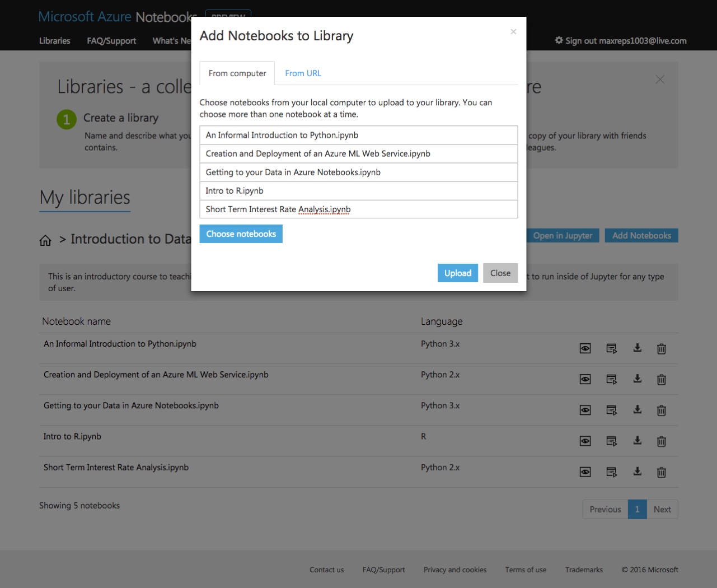Download Getting to your Data notebook
Image resolution: width=717 pixels, height=588 pixels.
[x=637, y=410]
